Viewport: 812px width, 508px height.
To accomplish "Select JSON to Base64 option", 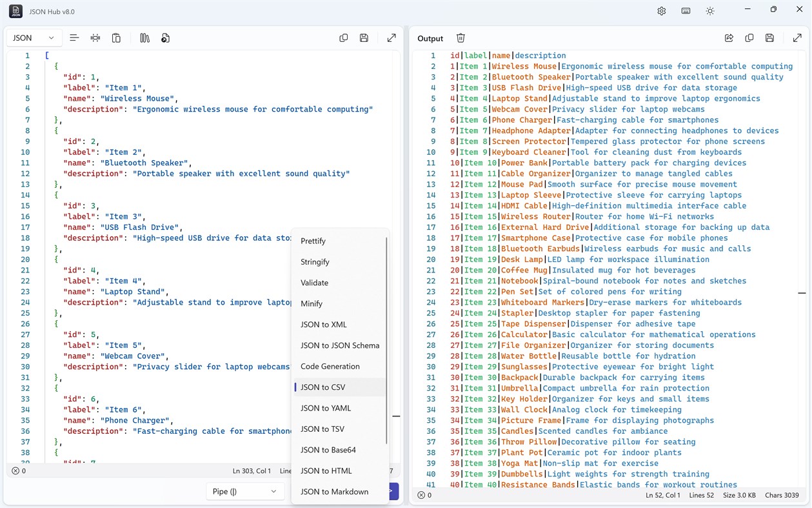I will point(340,450).
